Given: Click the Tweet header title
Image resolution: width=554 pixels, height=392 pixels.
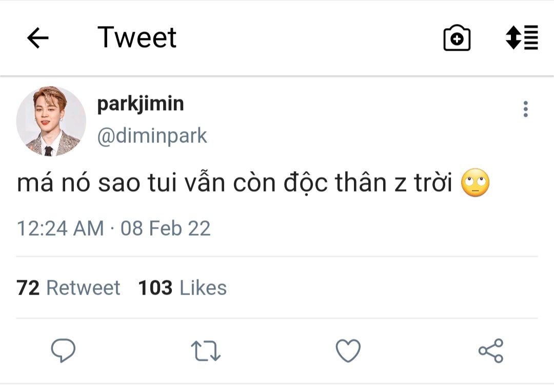Looking at the screenshot, I should [137, 38].
